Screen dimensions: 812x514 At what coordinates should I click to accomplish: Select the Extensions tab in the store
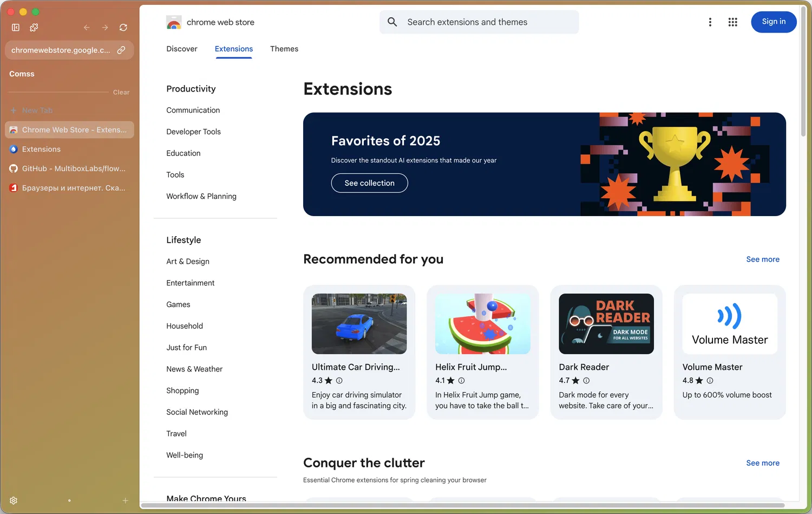234,49
